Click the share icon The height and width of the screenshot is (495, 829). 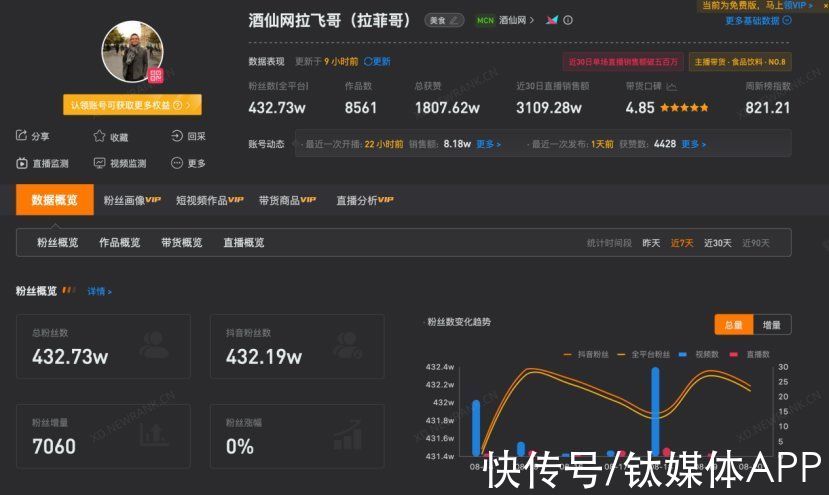pos(21,135)
